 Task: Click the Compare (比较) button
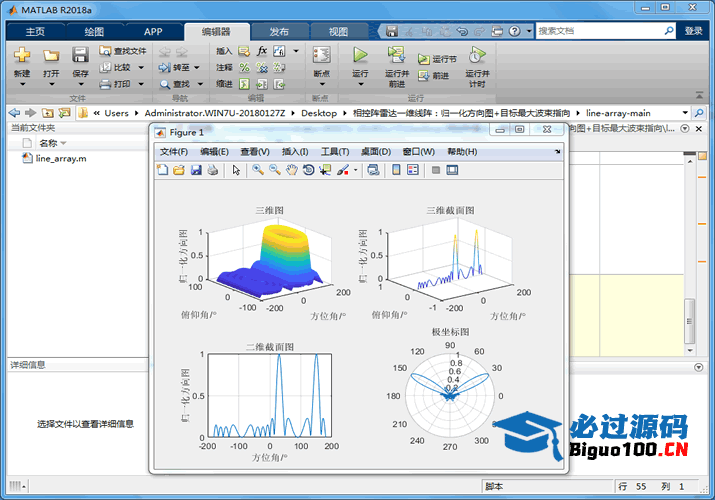click(x=116, y=67)
